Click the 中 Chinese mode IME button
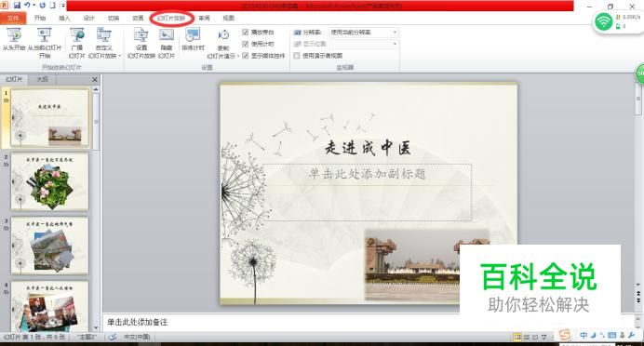The height and width of the screenshot is (346, 644). [x=584, y=335]
